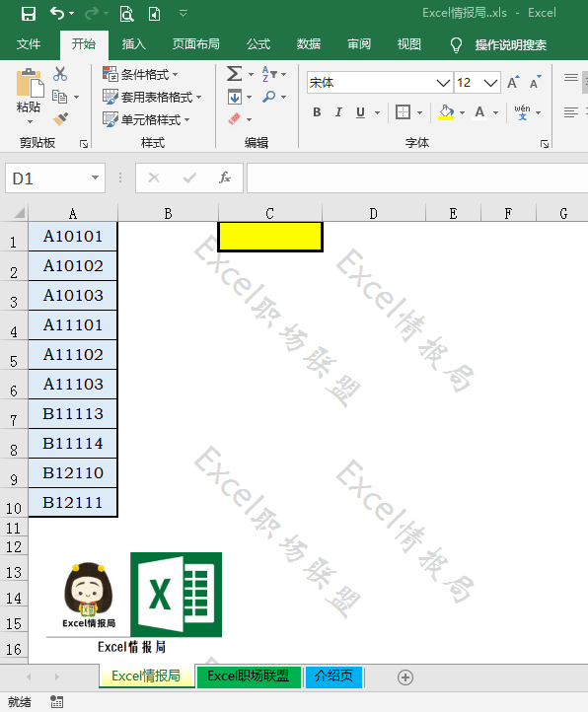Click the clear eraser icon
588x712 pixels.
(x=235, y=119)
